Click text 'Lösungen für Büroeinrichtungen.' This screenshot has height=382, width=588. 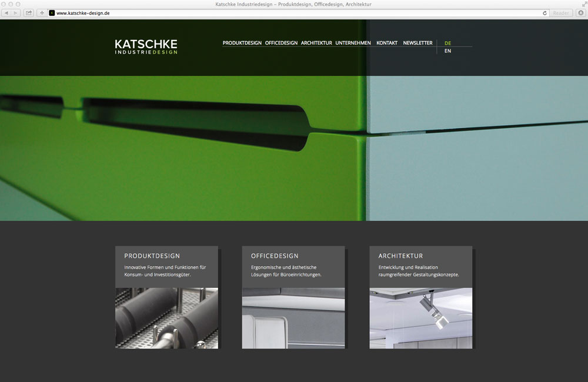pyautogui.click(x=286, y=275)
